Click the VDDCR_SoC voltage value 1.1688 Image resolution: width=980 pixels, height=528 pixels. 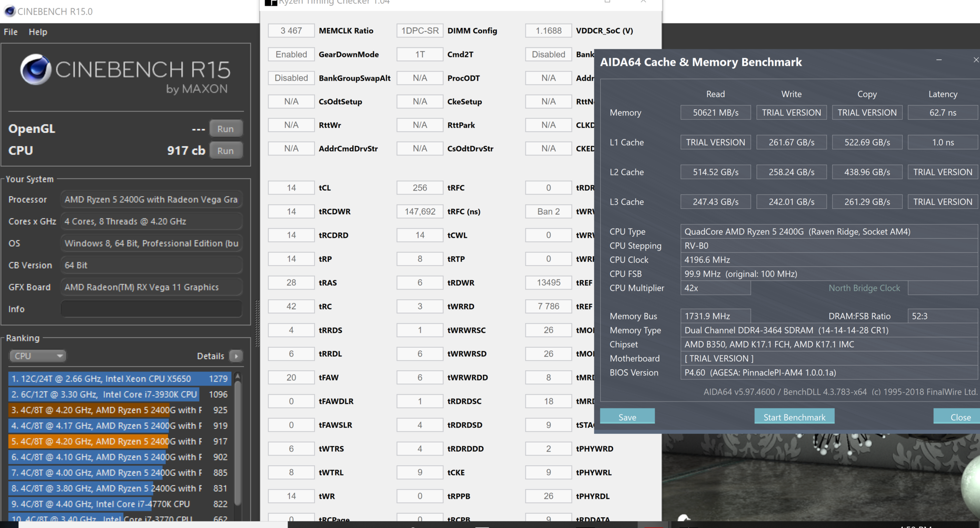[x=548, y=30]
